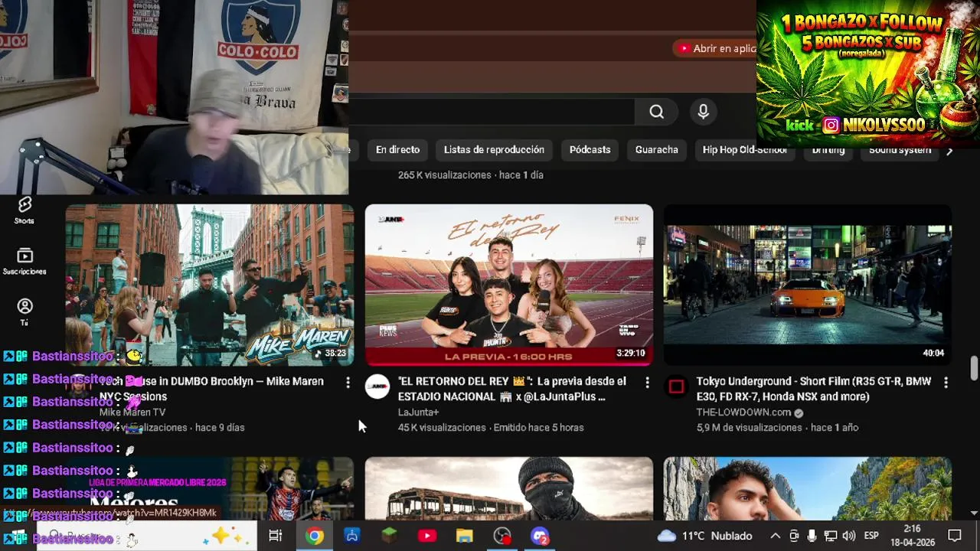
Task: Click into the YouTube search field
Action: (x=492, y=112)
